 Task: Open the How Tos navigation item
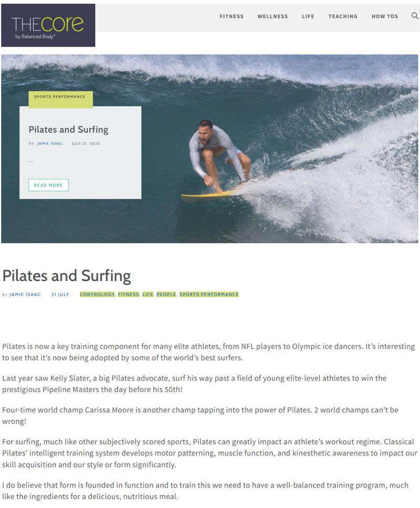385,16
